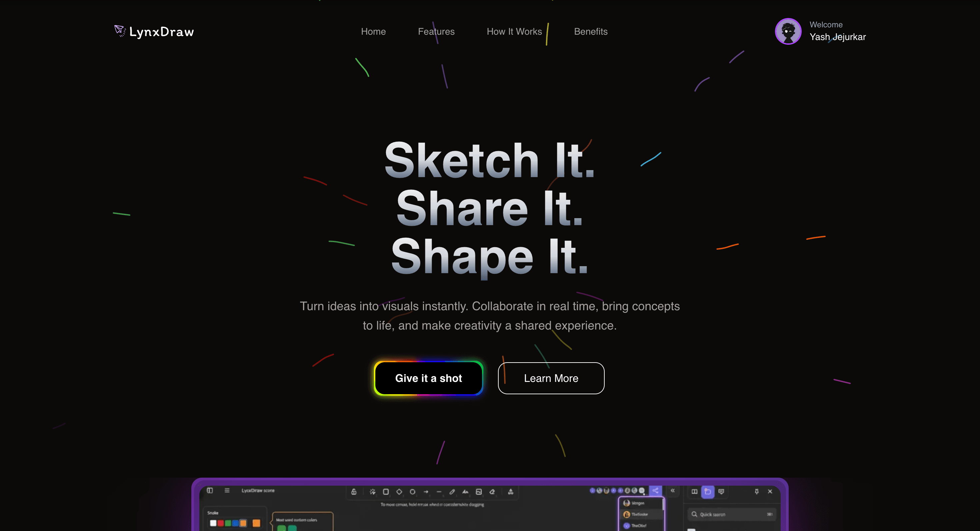Open the library columns panel icon

pos(694,491)
